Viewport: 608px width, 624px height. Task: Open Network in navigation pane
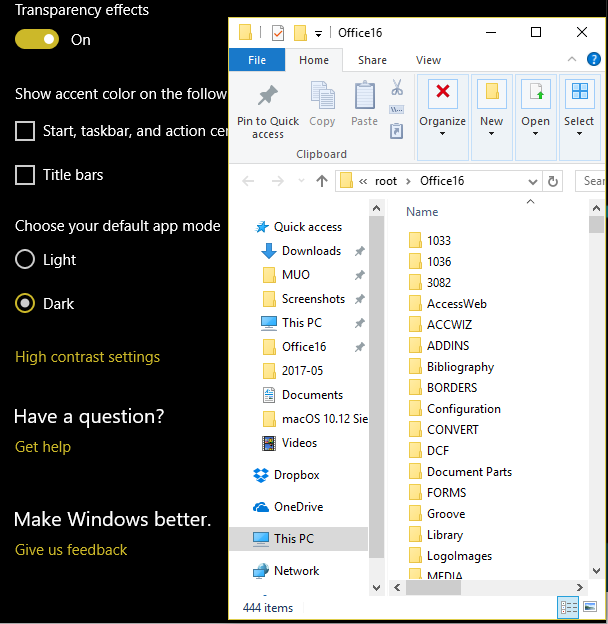[286, 571]
